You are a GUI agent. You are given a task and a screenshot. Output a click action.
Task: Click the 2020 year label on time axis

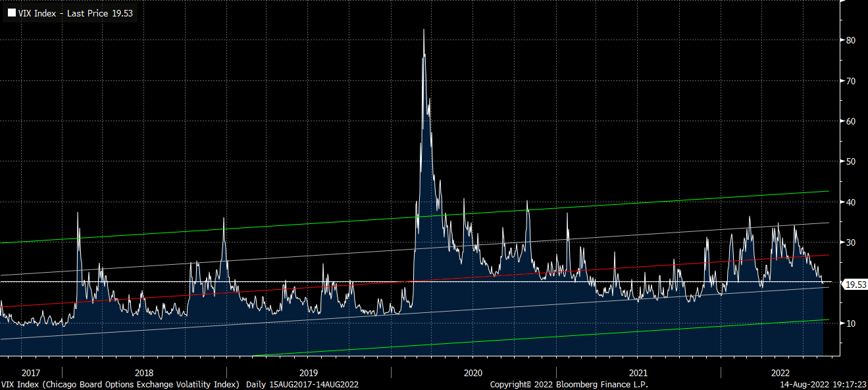pyautogui.click(x=473, y=372)
